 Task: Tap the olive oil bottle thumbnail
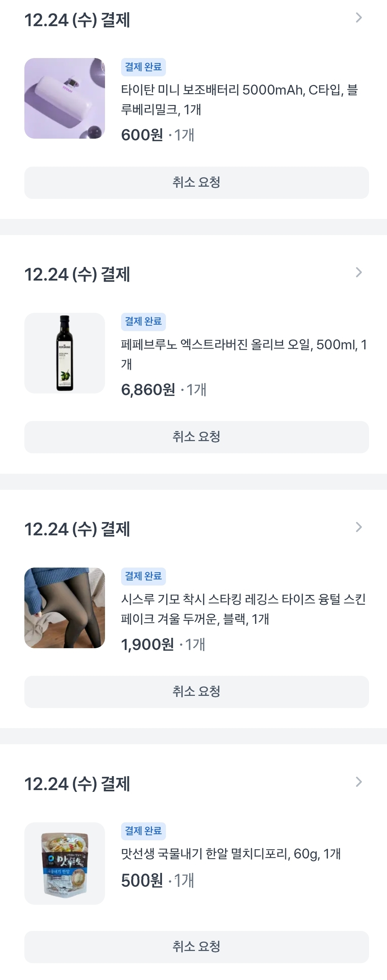(x=65, y=353)
